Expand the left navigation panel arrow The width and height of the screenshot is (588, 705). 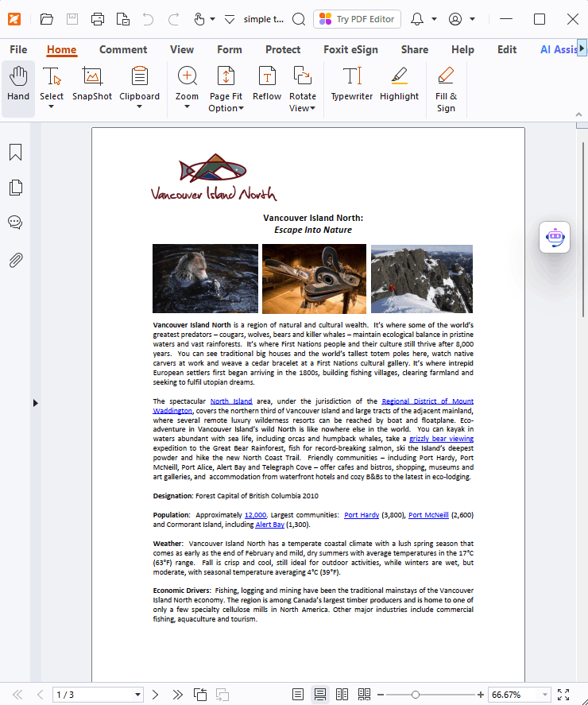tap(36, 403)
